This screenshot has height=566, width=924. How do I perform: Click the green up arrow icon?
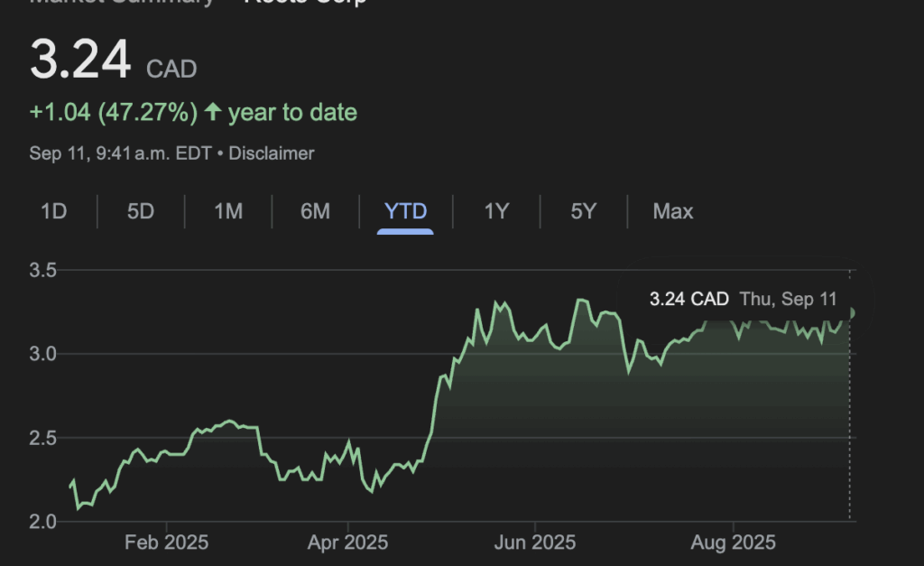[x=213, y=112]
